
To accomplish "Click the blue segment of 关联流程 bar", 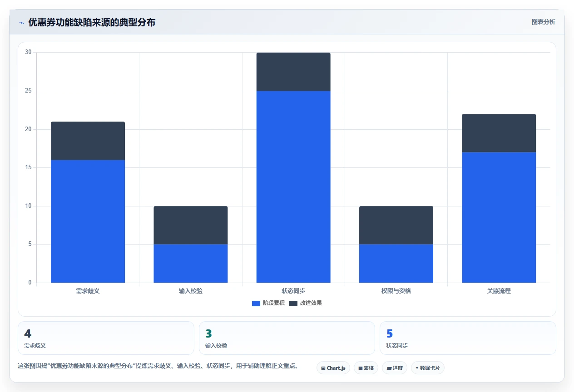I will coord(499,217).
